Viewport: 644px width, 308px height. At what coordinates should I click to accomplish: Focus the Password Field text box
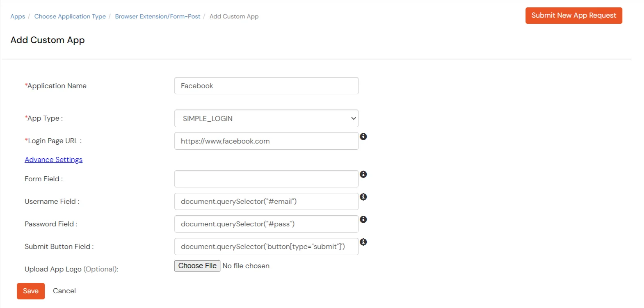pos(266,224)
